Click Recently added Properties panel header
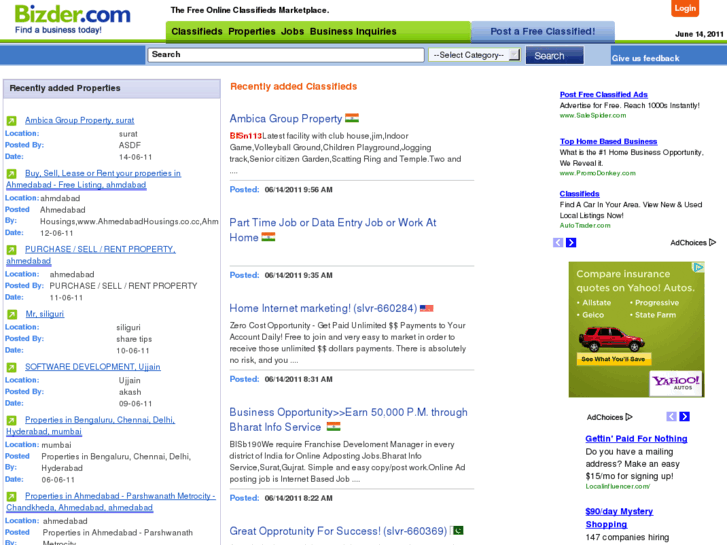The image size is (727, 545). (112, 89)
